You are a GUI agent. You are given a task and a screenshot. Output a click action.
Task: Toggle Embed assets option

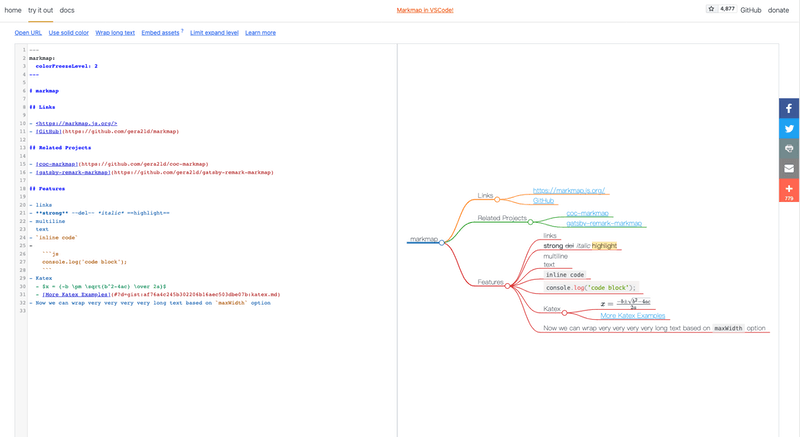(160, 33)
